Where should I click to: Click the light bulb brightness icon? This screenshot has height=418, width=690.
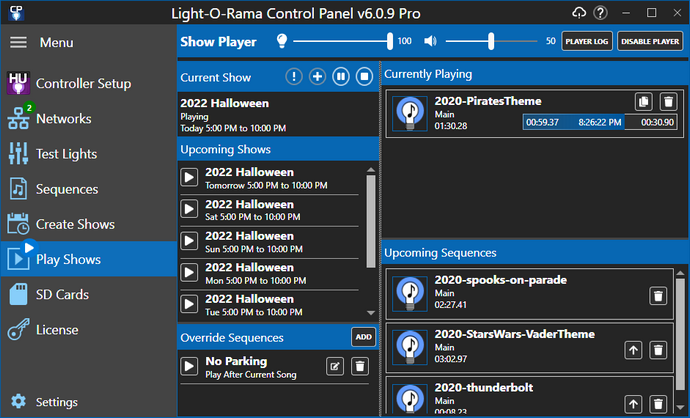coord(282,41)
